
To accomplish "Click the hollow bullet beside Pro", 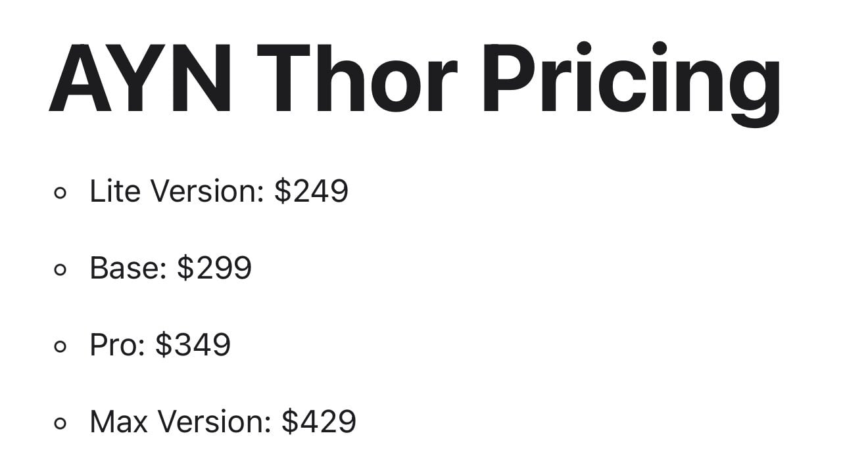I will pyautogui.click(x=60, y=347).
